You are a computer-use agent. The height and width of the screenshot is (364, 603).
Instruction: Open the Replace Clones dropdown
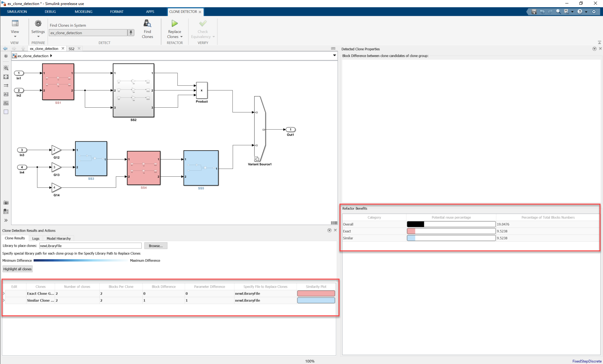tap(181, 37)
